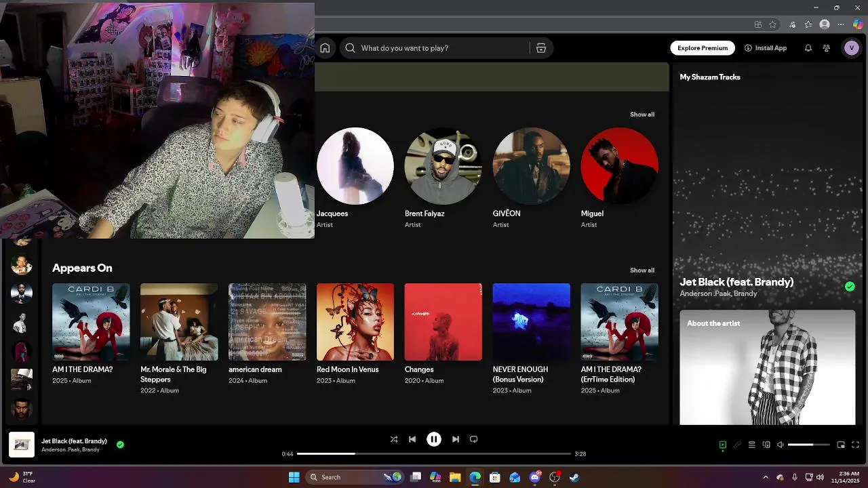
Task: Pause the current song
Action: click(x=434, y=439)
